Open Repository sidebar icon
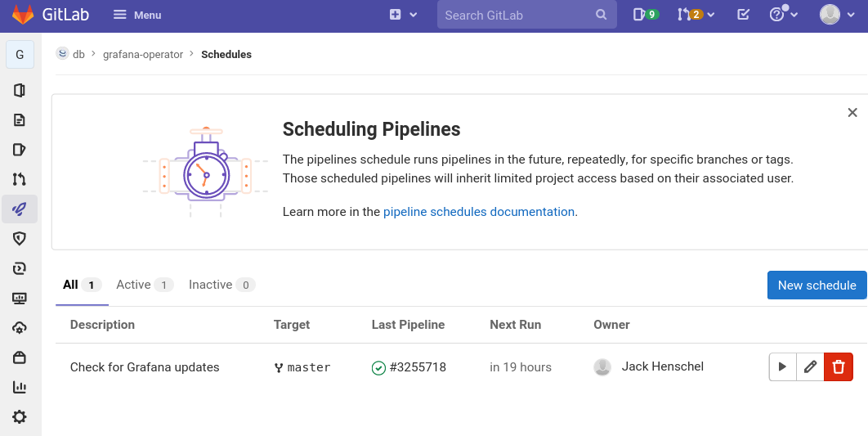Viewport: 868px width, 436px height. coord(20,119)
